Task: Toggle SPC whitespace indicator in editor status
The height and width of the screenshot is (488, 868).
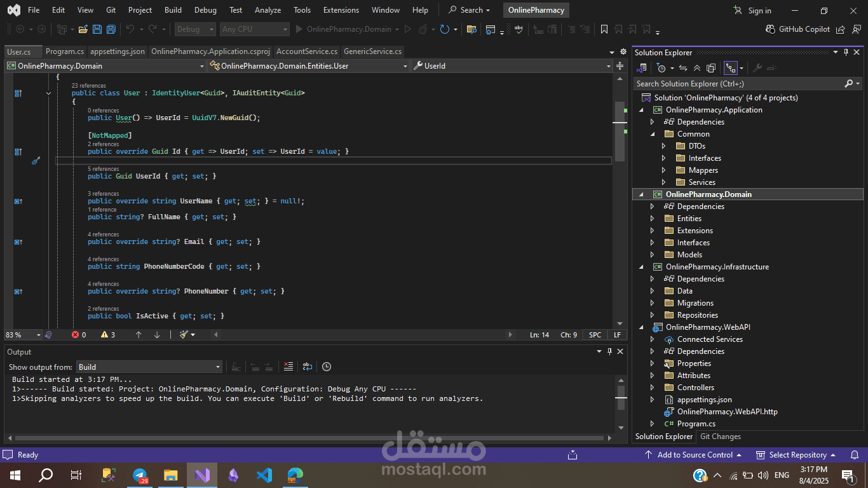Action: pos(595,334)
